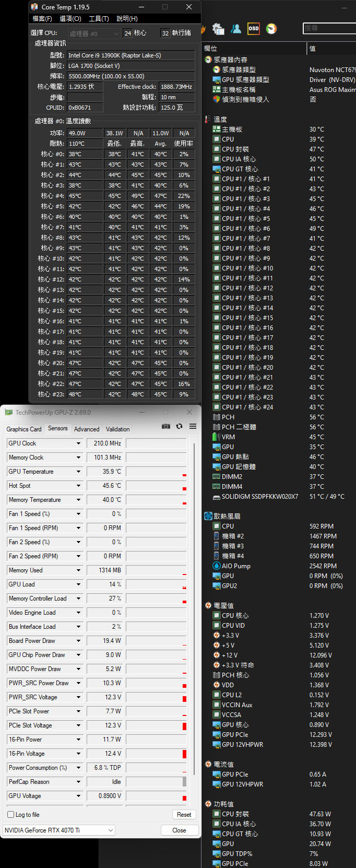Click the user profile toolbar icon

pyautogui.click(x=236, y=28)
